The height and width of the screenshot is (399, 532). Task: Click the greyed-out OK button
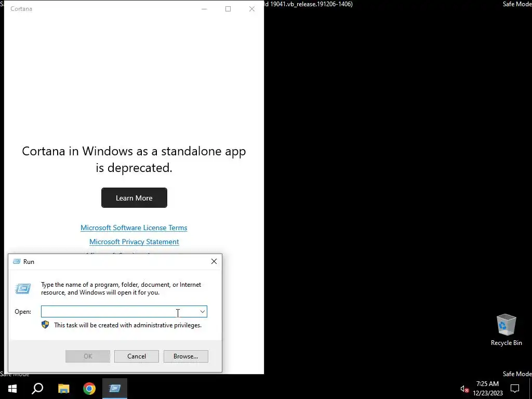tap(87, 356)
